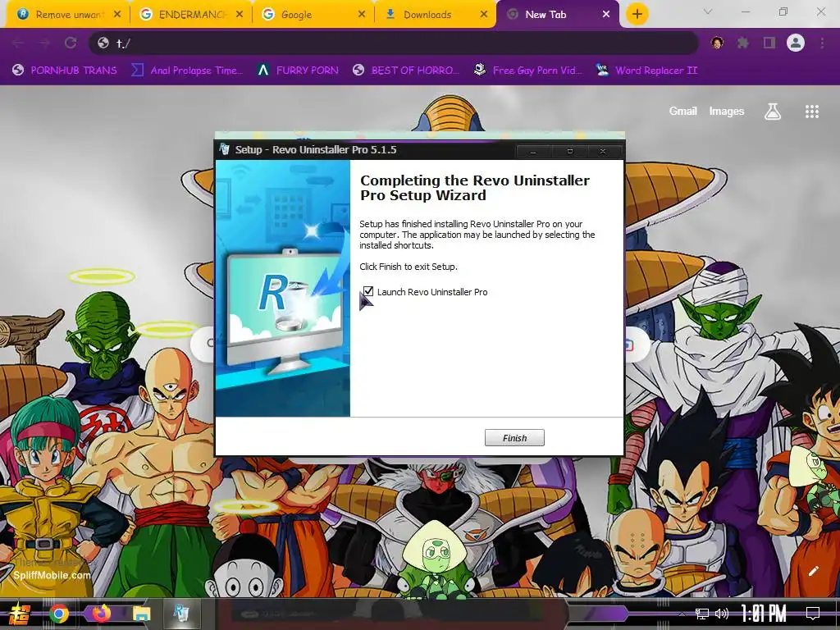The width and height of the screenshot is (840, 630).
Task: Click the Finish button in Setup wizard
Action: pos(514,438)
